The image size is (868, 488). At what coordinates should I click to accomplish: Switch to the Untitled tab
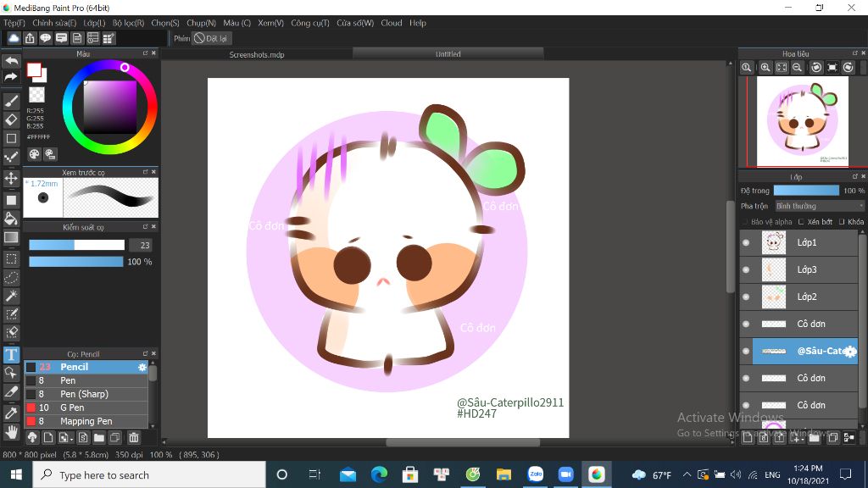tap(448, 53)
